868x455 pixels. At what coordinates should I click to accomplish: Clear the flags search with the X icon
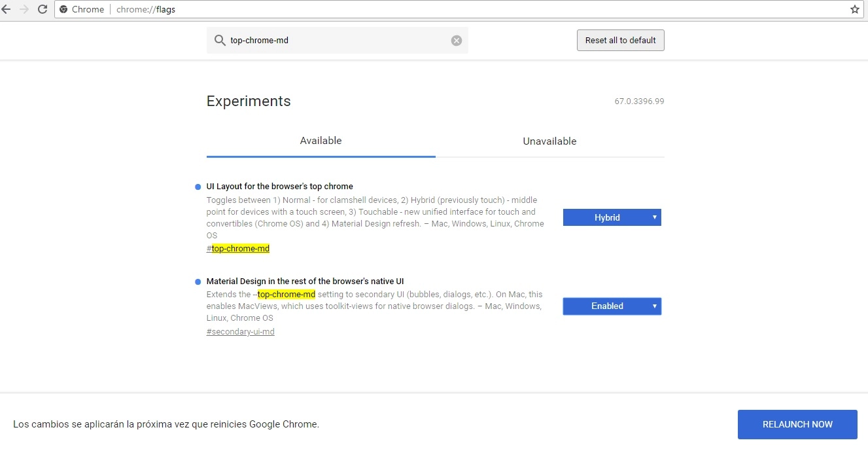(x=457, y=41)
